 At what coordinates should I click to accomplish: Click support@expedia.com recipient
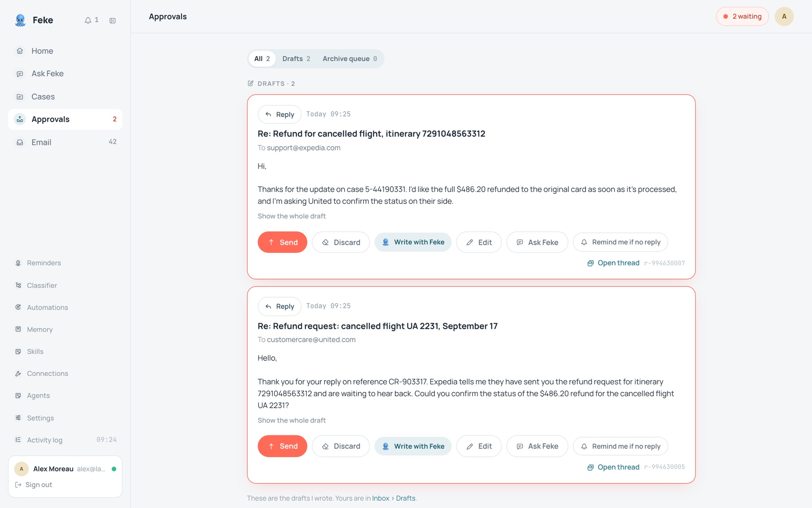(304, 148)
